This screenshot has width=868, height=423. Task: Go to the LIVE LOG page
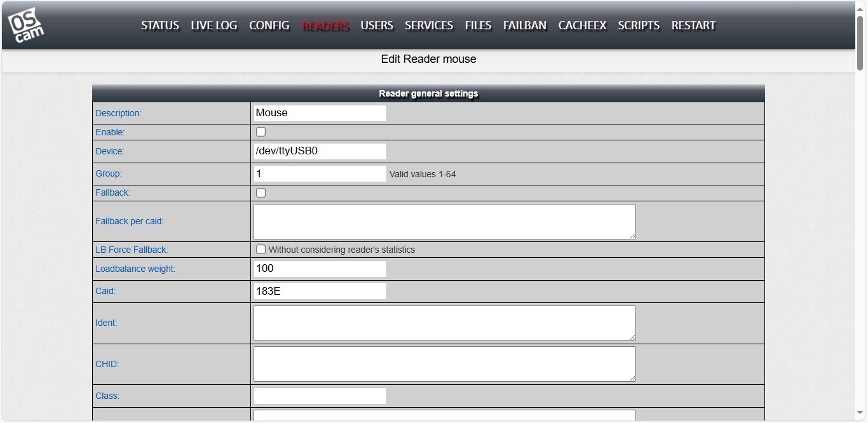214,25
